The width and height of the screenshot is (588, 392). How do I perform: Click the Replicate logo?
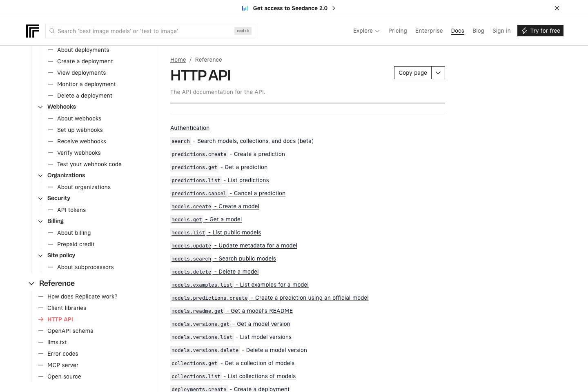coord(33,31)
